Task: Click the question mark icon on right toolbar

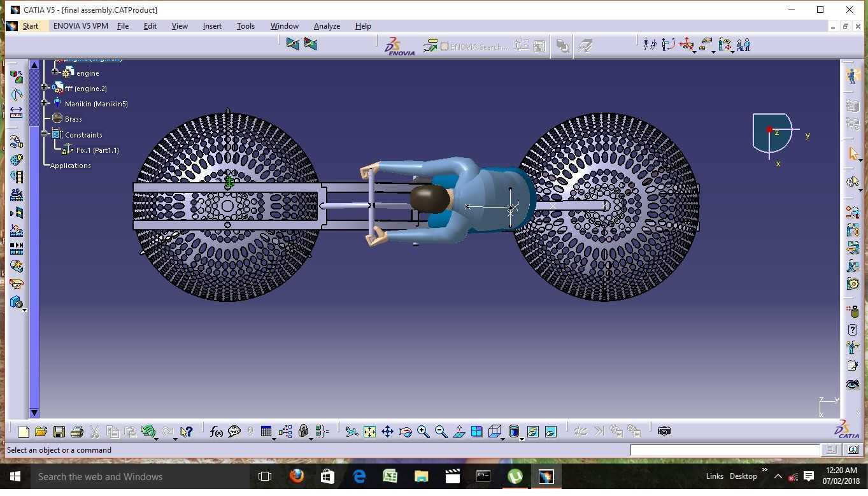Action: click(x=853, y=330)
